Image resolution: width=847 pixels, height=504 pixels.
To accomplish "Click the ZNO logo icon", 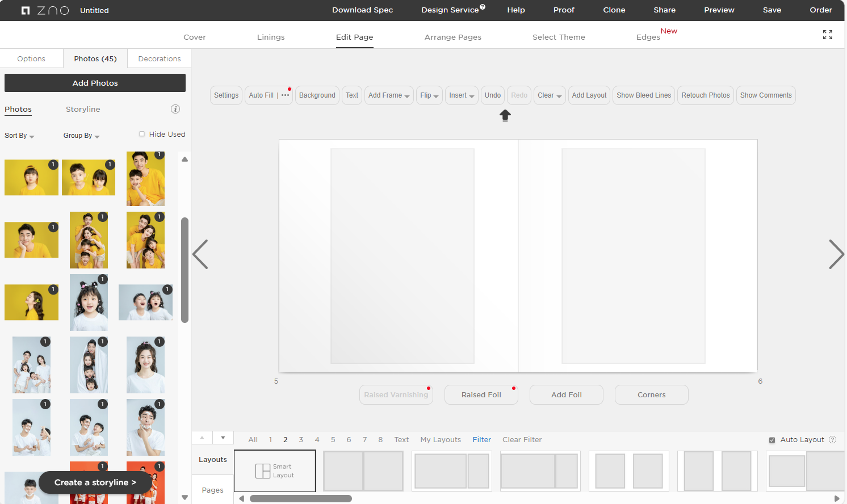I will click(x=26, y=10).
